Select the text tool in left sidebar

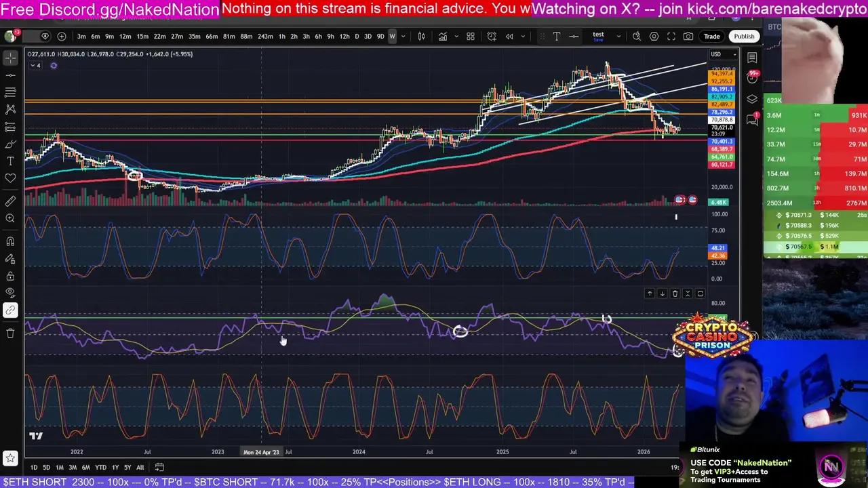[10, 161]
